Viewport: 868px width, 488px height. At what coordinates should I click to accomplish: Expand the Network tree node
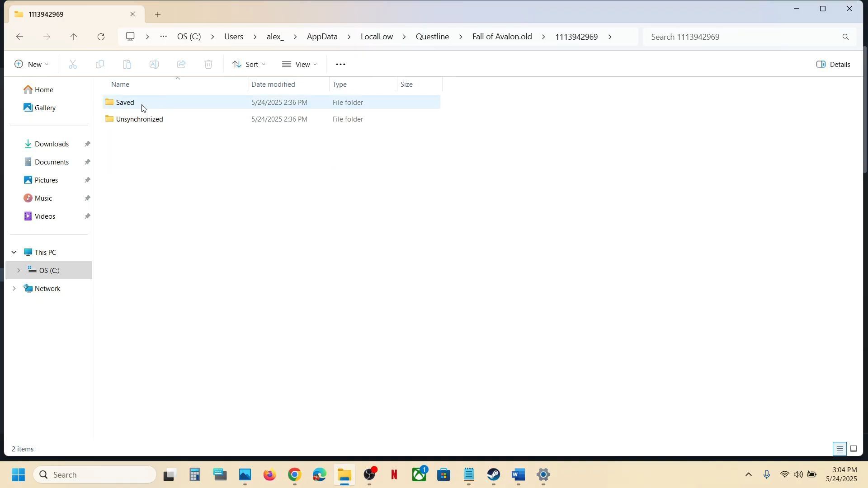pos(14,288)
